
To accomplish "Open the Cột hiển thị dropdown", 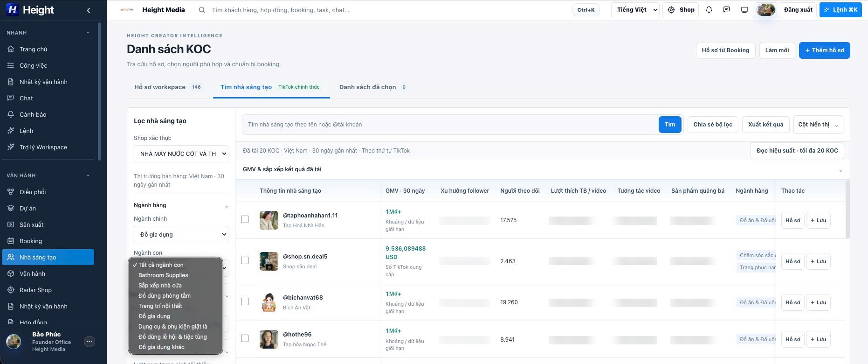I will point(818,125).
